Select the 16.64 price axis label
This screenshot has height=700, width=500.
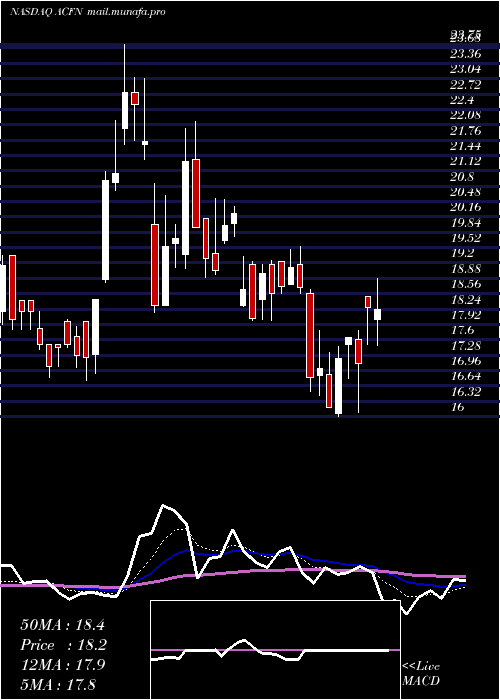(466, 376)
